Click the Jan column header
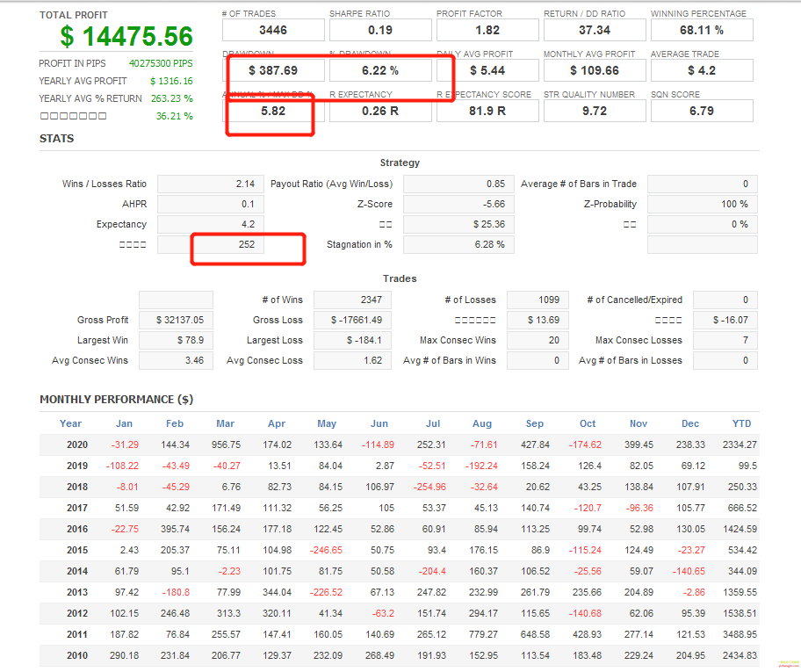The width and height of the screenshot is (801, 672). point(124,423)
